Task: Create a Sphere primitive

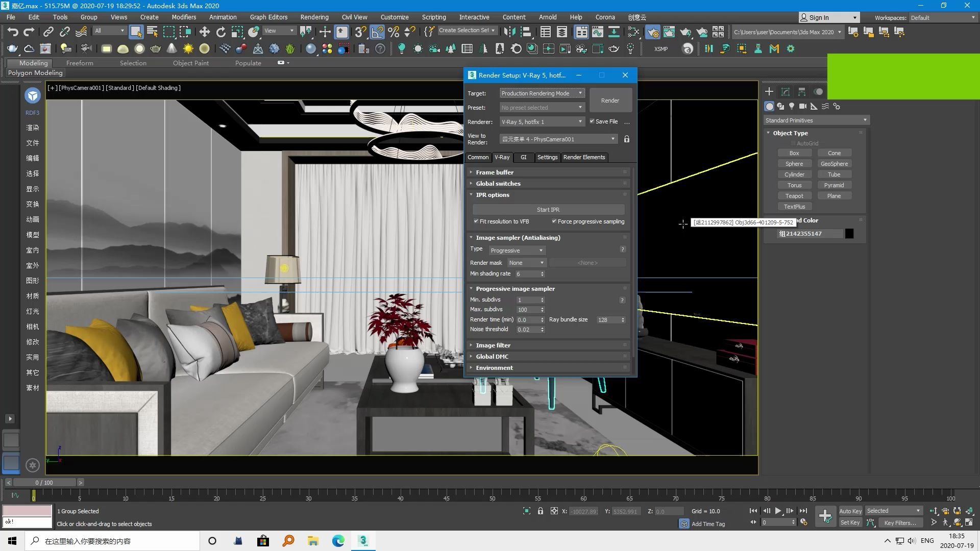Action: pos(794,164)
